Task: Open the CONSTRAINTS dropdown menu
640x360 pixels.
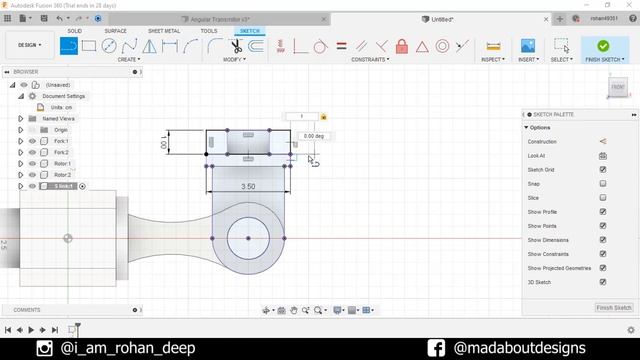Action: (370, 60)
